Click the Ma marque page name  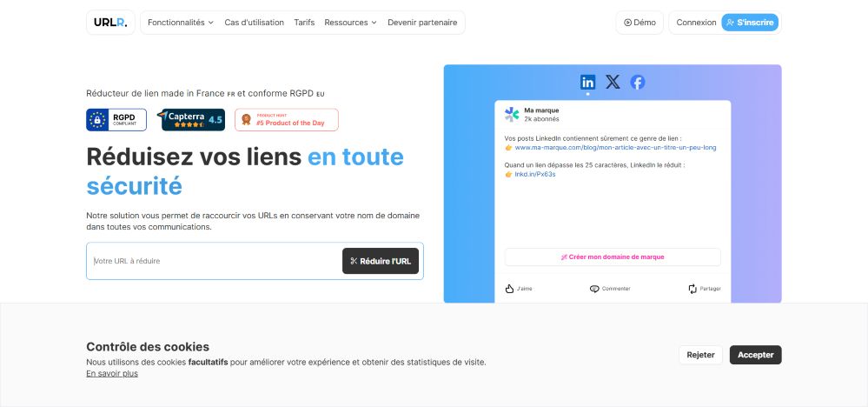[x=541, y=110]
